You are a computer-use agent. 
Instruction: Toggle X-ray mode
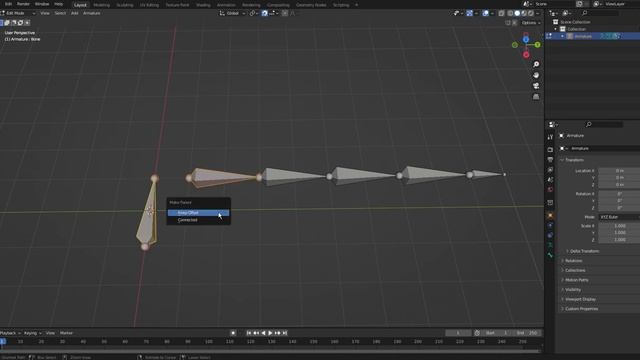(502, 13)
